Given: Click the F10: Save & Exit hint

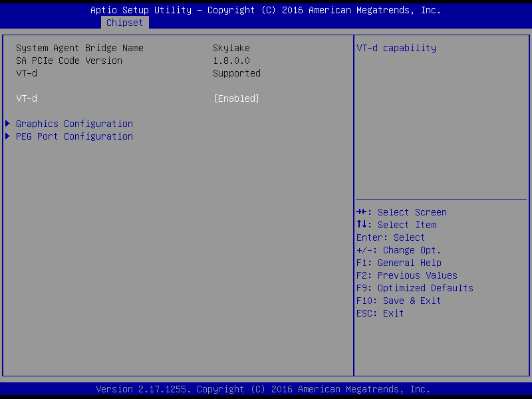Looking at the screenshot, I should click(398, 301).
